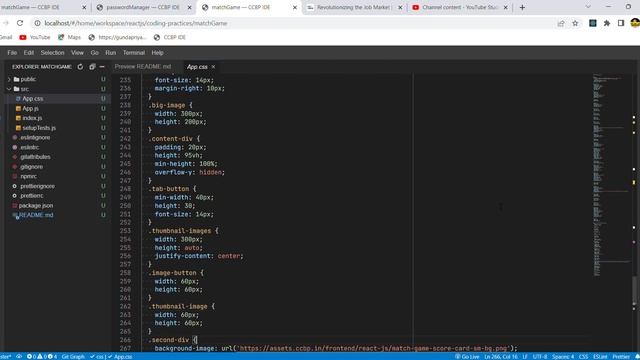
Task: Switch to passwordManager CCBP IDE browser tab
Action: 143,7
